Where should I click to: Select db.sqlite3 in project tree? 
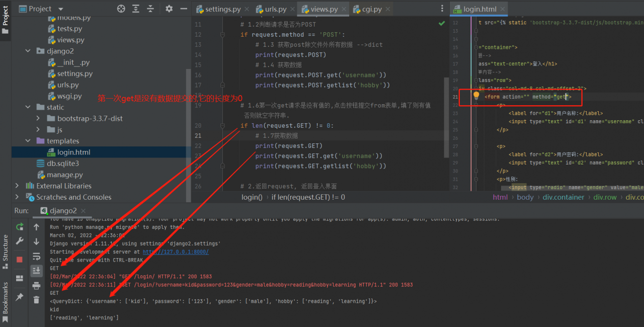63,163
